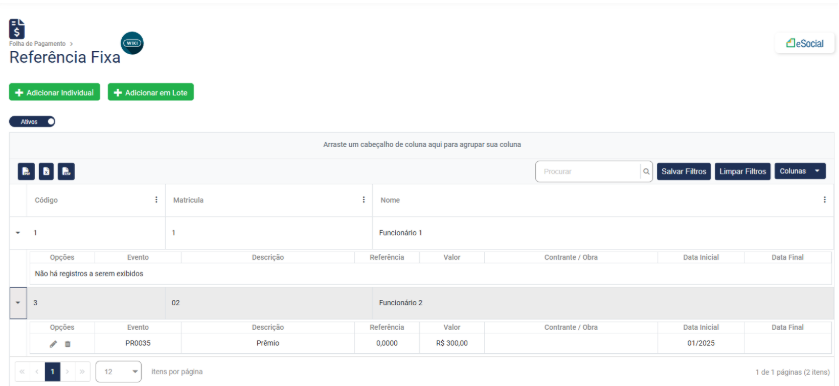The height and width of the screenshot is (386, 839).
Task: Export the grid to PDF
Action: coord(26,171)
